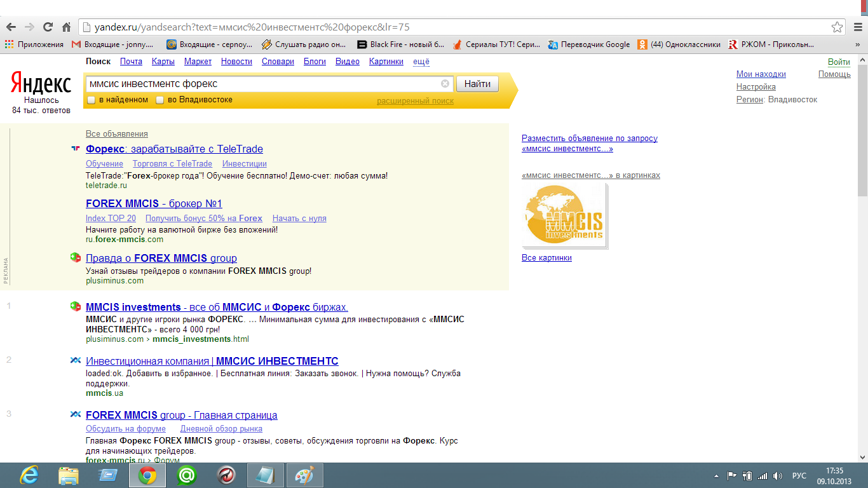This screenshot has width=868, height=488.
Task: Open the Словари tab
Action: coord(278,62)
